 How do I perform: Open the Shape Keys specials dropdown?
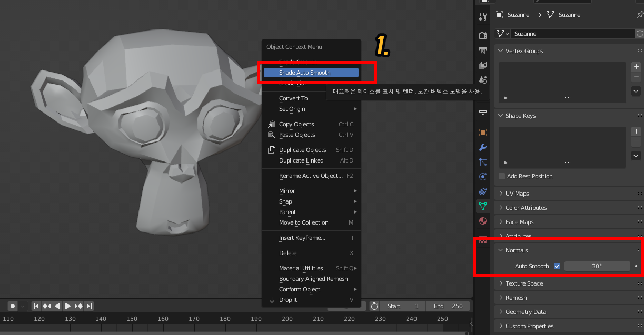pyautogui.click(x=636, y=156)
